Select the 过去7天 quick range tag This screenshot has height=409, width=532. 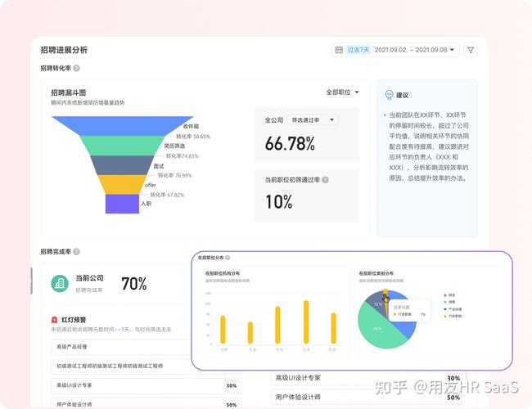[x=358, y=50]
